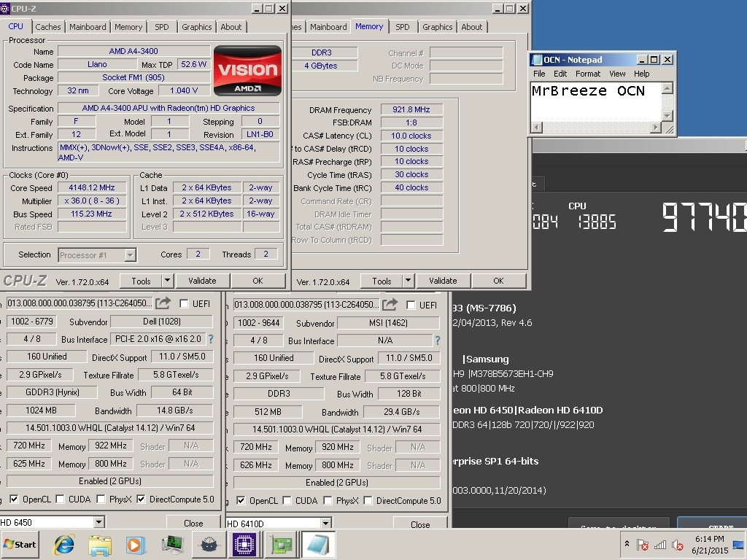
Task: Click Notepad vertical scroll down arrow
Action: pos(667,116)
